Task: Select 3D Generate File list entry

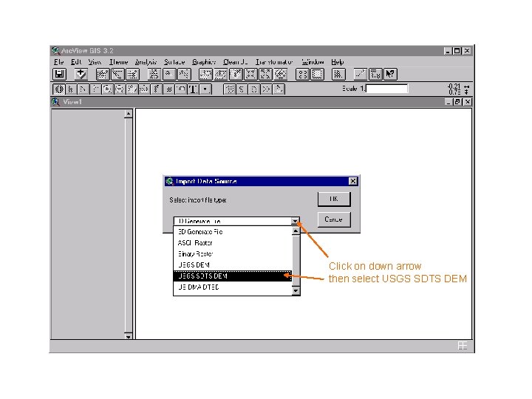Action: tap(233, 232)
